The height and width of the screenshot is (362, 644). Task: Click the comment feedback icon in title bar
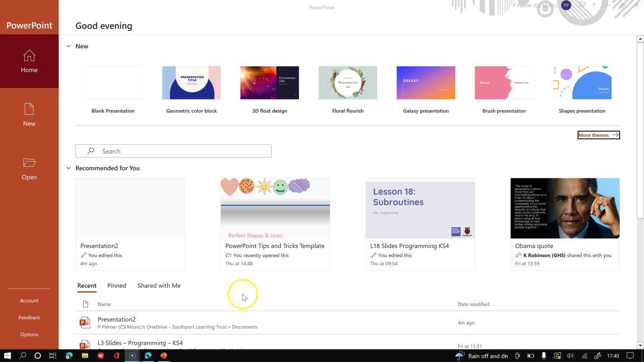click(582, 5)
